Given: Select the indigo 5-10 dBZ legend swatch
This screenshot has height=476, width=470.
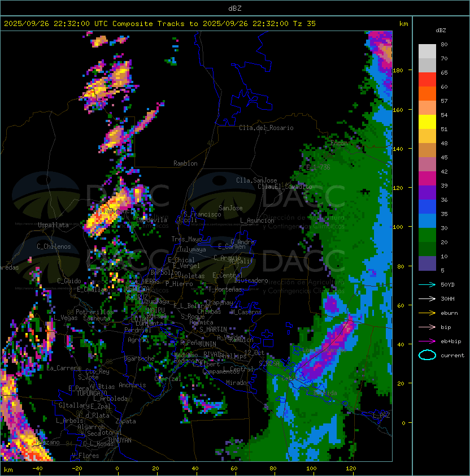Looking at the screenshot, I should pos(427,263).
